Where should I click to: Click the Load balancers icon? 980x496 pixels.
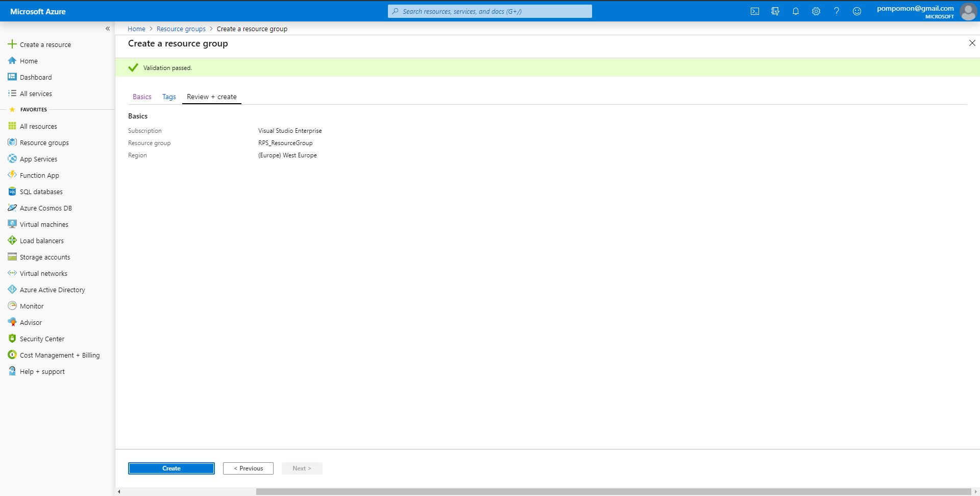tap(12, 241)
